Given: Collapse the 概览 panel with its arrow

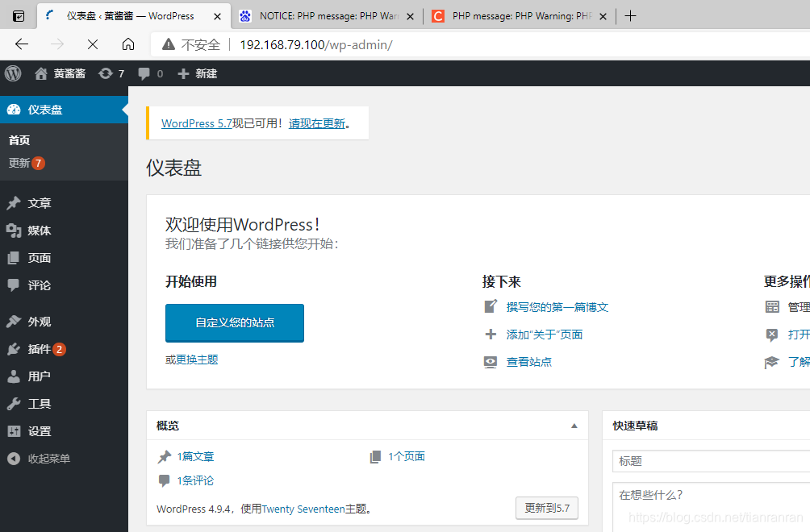Looking at the screenshot, I should [574, 425].
